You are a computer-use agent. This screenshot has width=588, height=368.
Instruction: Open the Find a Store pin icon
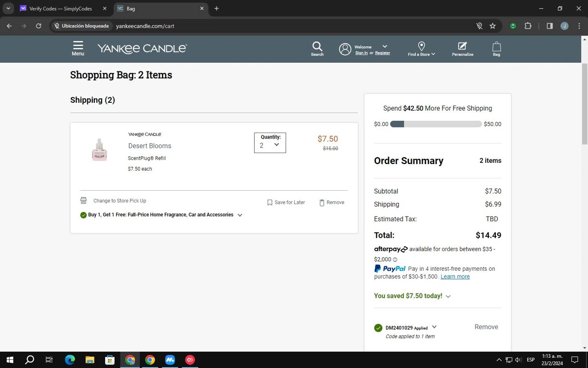point(421,46)
